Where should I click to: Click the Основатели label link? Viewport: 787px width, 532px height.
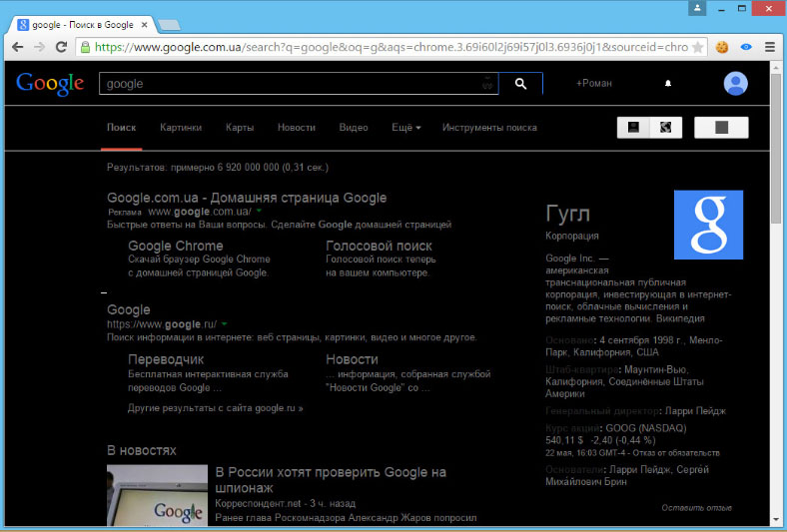tap(574, 469)
